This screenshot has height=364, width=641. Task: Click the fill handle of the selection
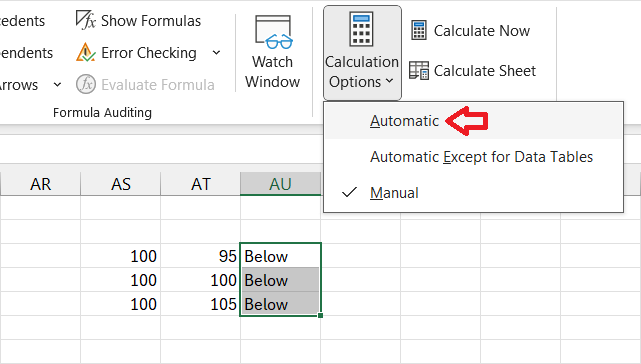(320, 315)
